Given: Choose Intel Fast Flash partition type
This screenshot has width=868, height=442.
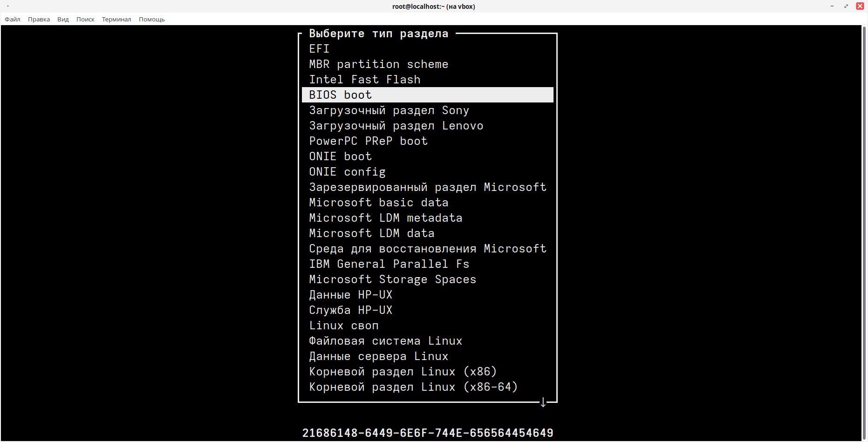Looking at the screenshot, I should coord(428,80).
